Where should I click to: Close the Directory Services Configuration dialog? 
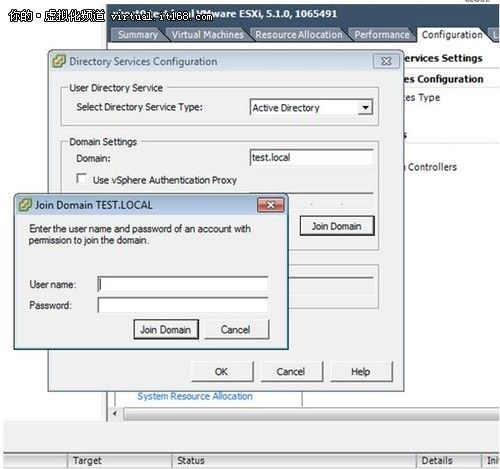(386, 61)
